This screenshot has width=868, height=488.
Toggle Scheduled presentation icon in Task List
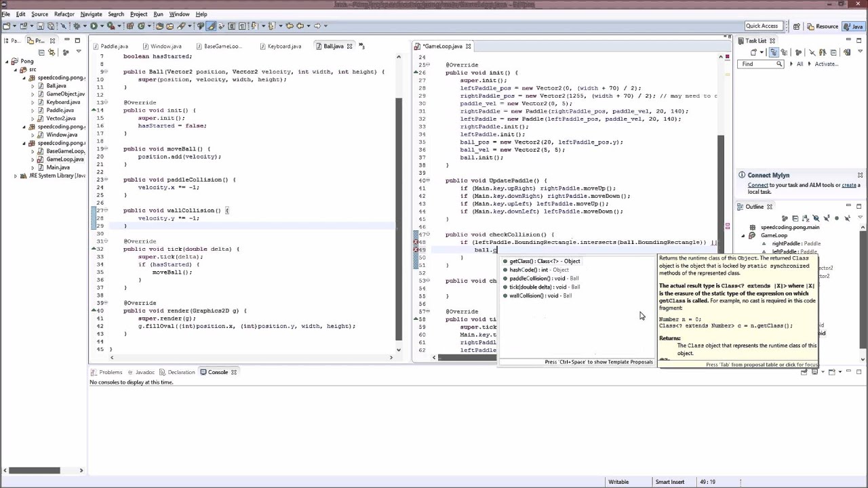click(x=784, y=52)
